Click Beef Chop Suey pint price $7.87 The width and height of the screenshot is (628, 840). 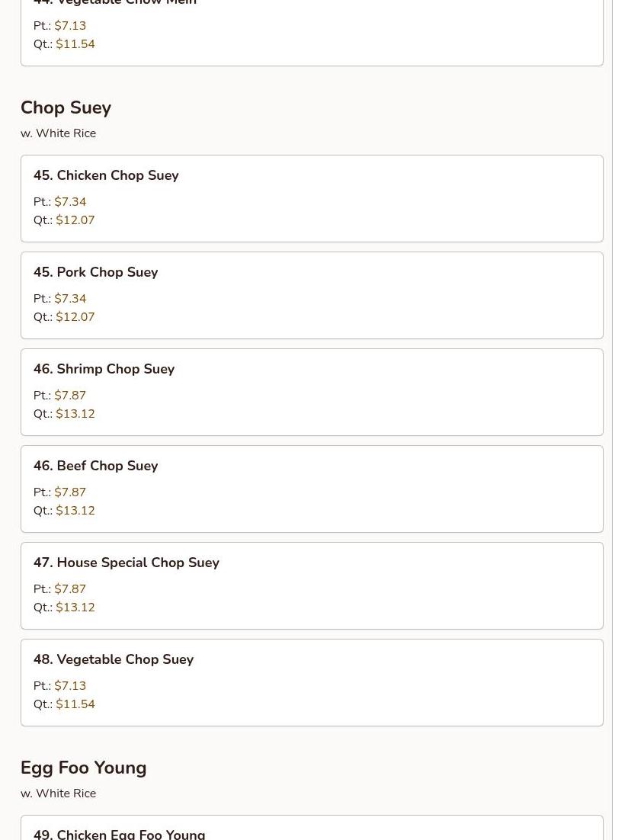70,492
